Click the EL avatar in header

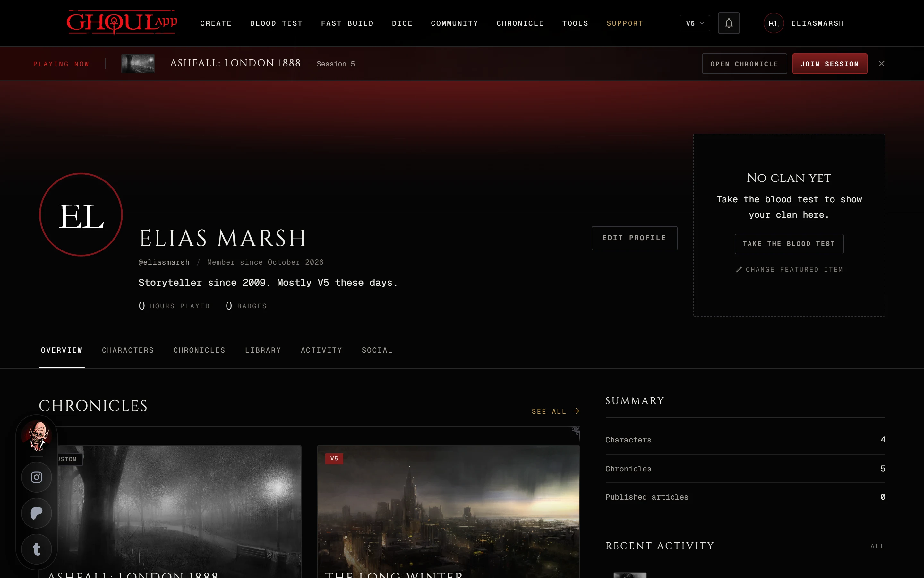[x=774, y=23]
